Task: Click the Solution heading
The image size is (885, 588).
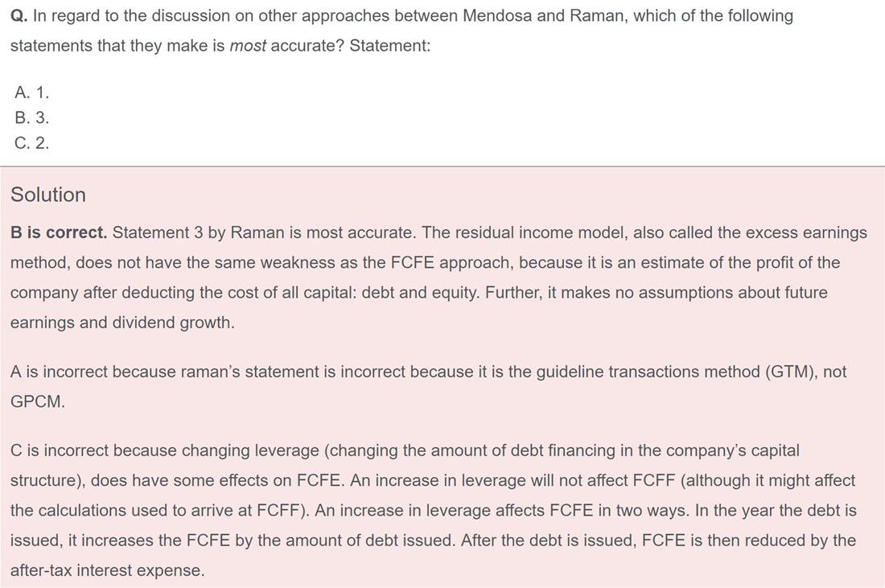Action: (48, 195)
